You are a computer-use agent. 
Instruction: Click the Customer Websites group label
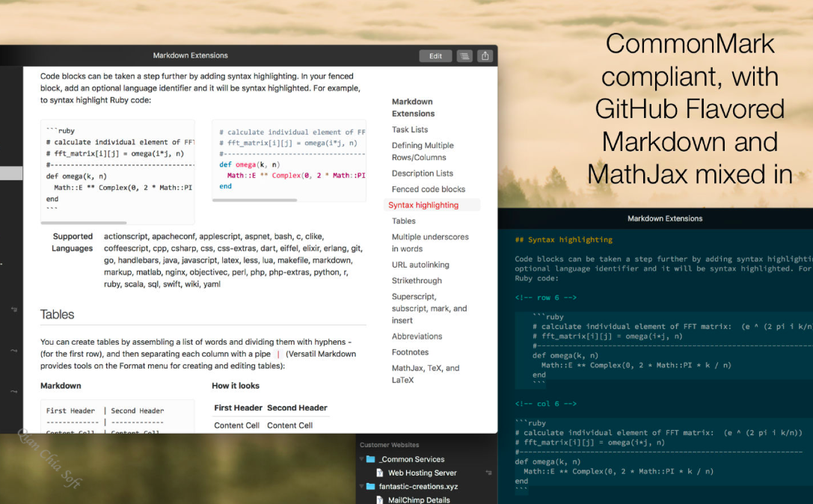pos(390,445)
